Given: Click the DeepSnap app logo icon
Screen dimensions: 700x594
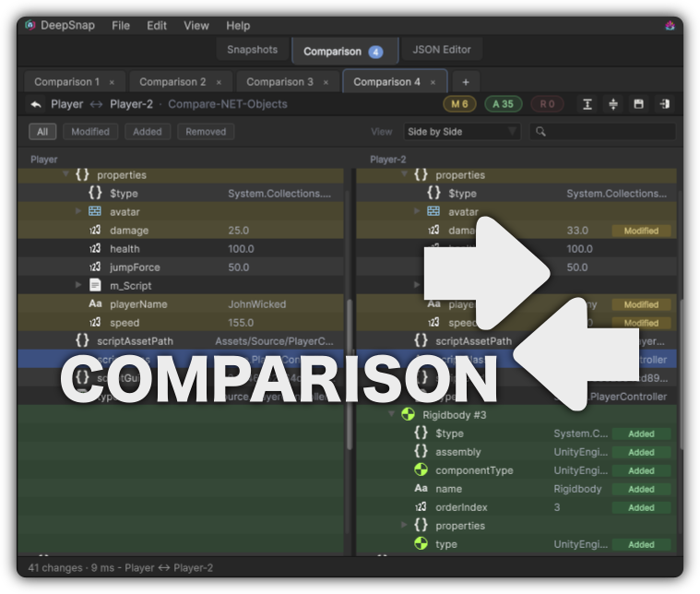Looking at the screenshot, I should 30,25.
